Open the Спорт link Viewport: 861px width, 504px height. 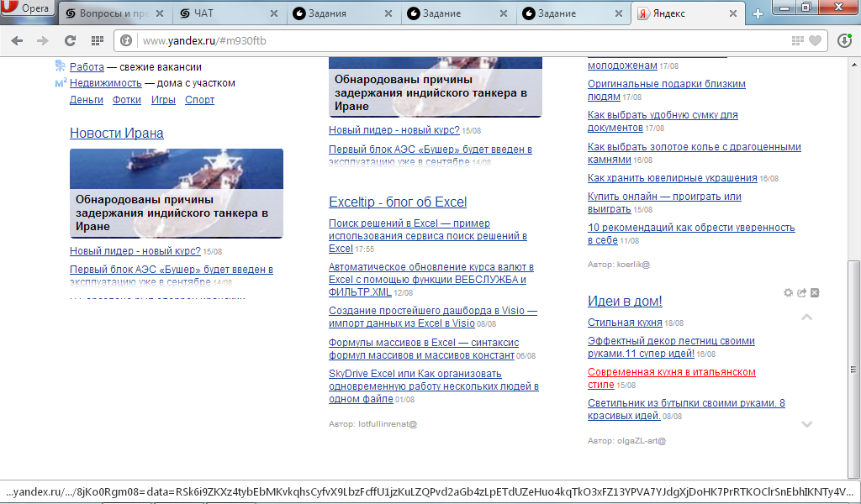pyautogui.click(x=199, y=100)
